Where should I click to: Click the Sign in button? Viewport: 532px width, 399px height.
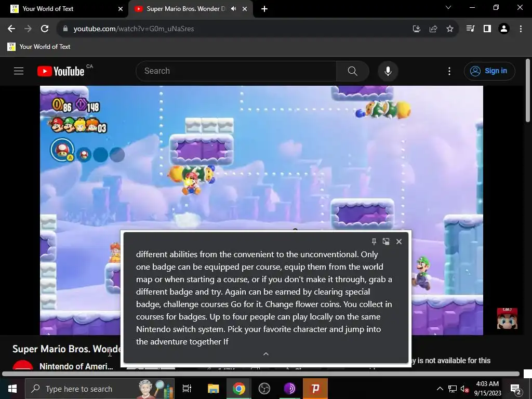489,71
